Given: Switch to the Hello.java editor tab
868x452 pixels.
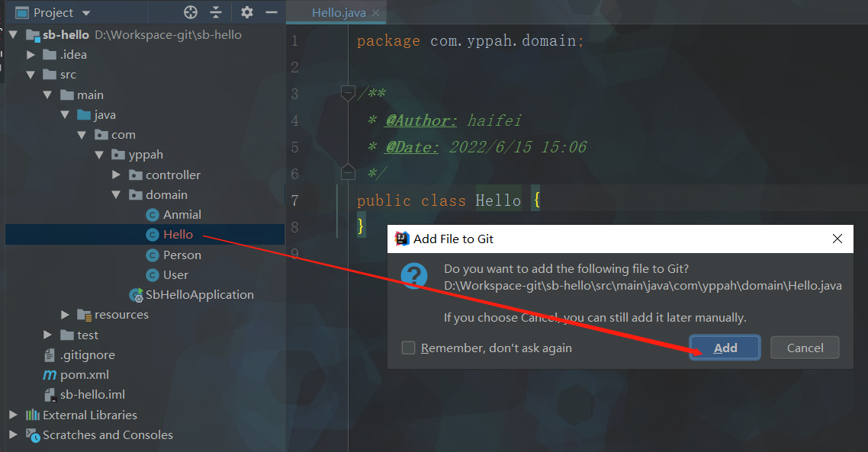Looking at the screenshot, I should [338, 13].
